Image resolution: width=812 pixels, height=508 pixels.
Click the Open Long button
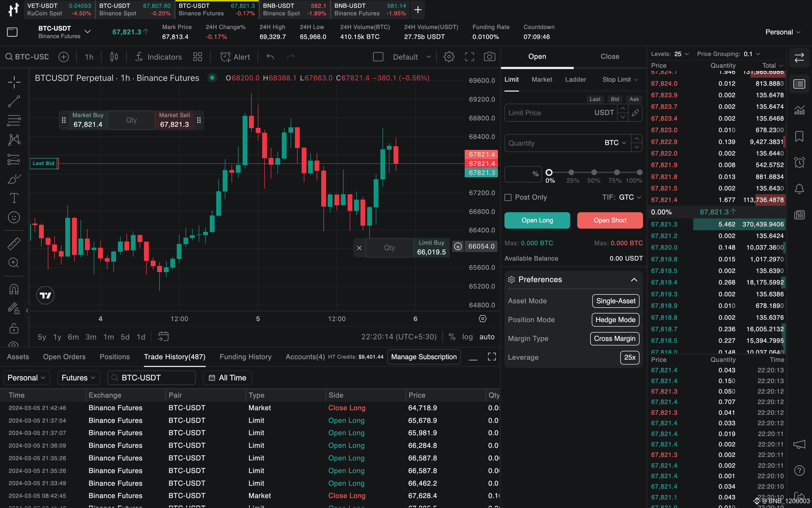coord(537,220)
